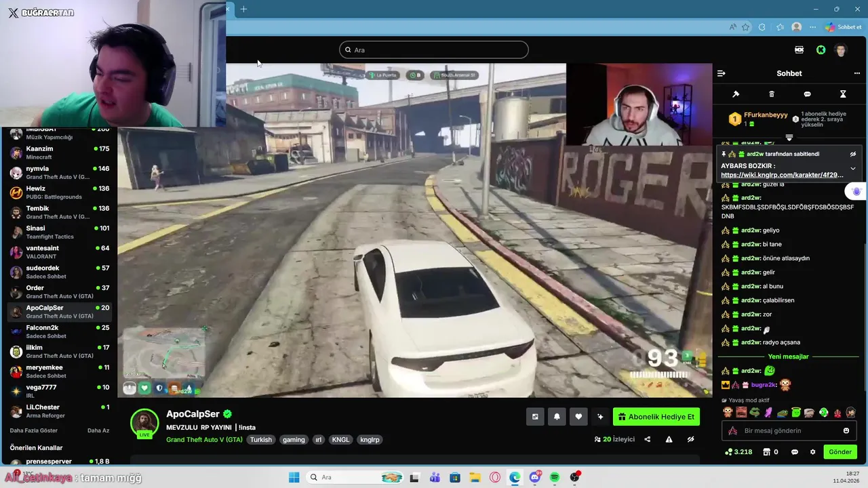The height and width of the screenshot is (488, 868).
Task: View the 3.218 channel points balance
Action: pos(738,452)
